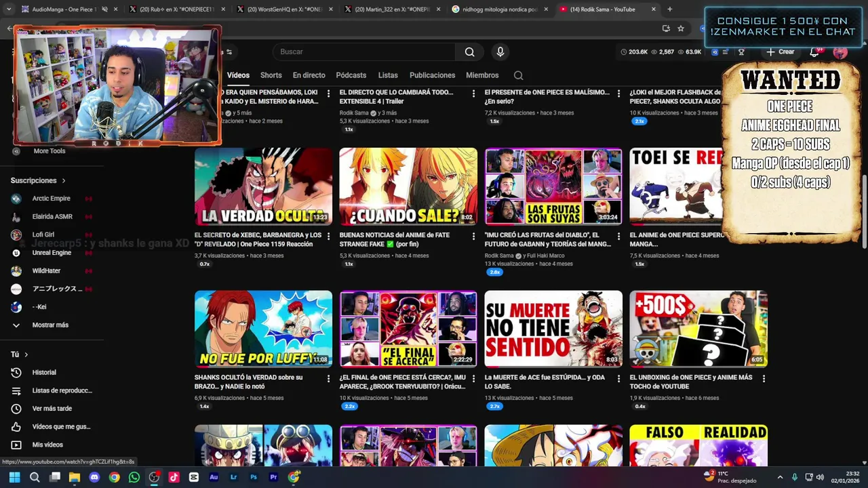868x488 pixels.
Task: Click the channel tab search magnifier
Action: coord(518,75)
